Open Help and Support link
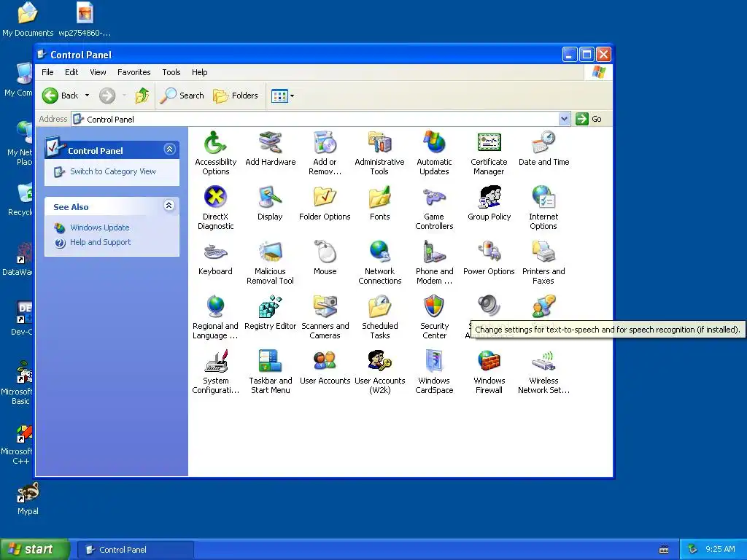Viewport: 747px width, 560px height. [x=100, y=242]
